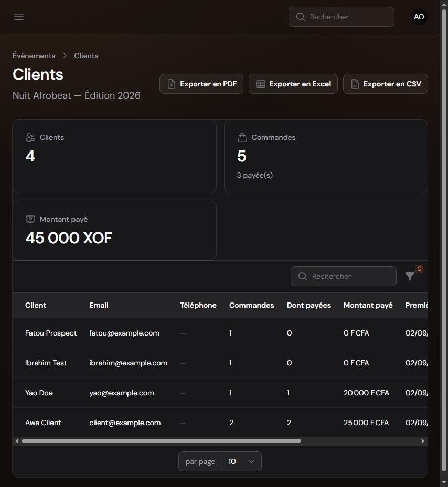Go to Événements breadcrumb

[x=34, y=56]
